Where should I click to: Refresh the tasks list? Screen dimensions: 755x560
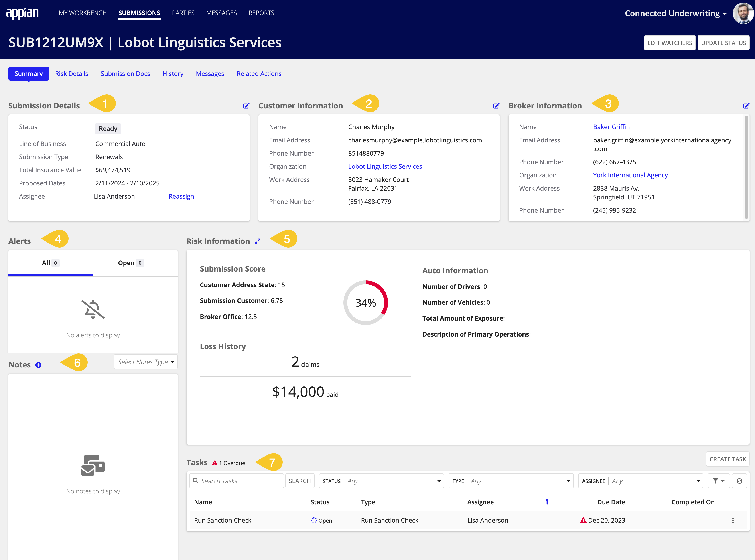tap(739, 481)
